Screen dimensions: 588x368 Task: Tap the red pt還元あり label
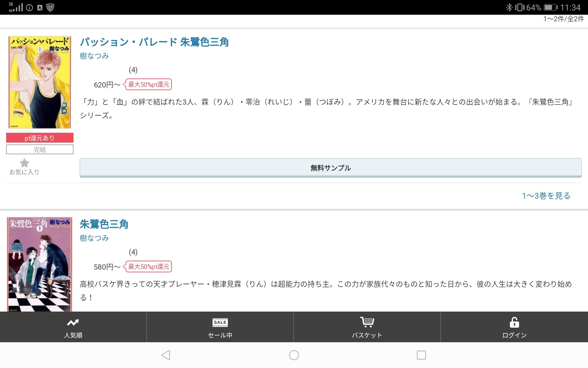click(x=40, y=138)
